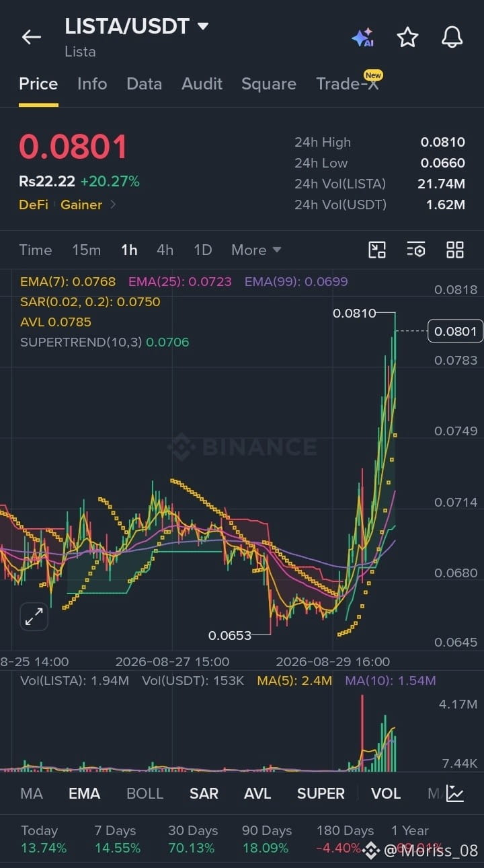Toggle the BOLL indicator
This screenshot has width=484, height=868.
pos(145,793)
